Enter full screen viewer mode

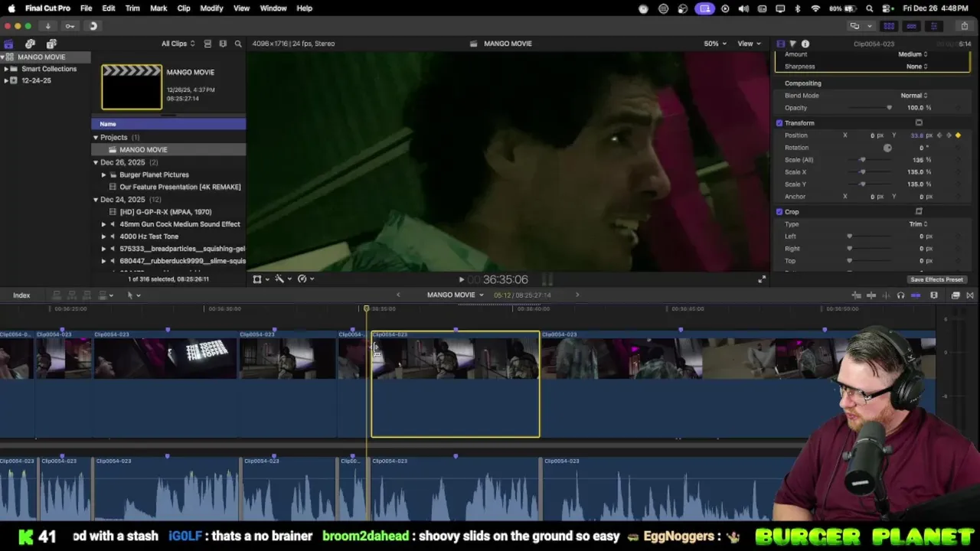click(x=762, y=279)
